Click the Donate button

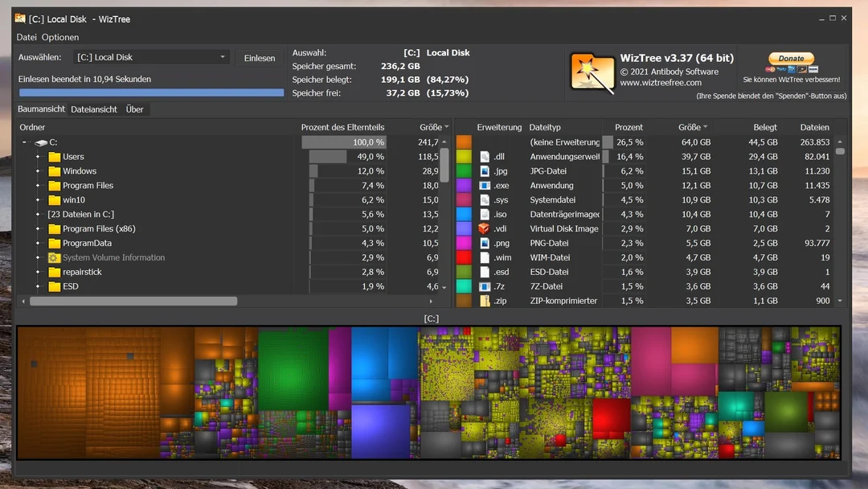click(791, 58)
